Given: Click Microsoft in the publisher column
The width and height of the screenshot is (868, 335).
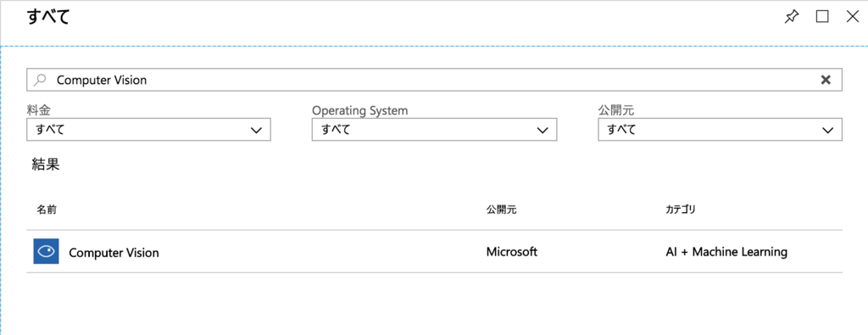Looking at the screenshot, I should [511, 252].
